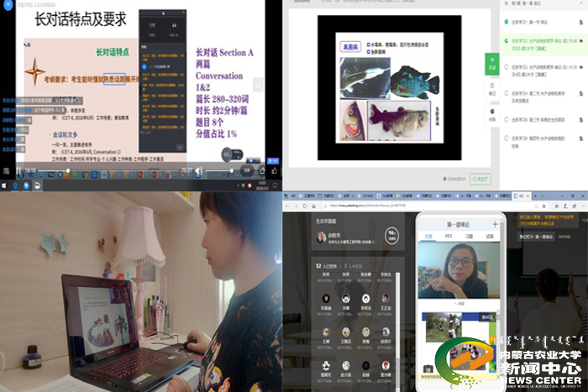Click the share icon beside the thumbs-up icon
Screen dimensions: 588x392
pyautogui.click(x=262, y=171)
